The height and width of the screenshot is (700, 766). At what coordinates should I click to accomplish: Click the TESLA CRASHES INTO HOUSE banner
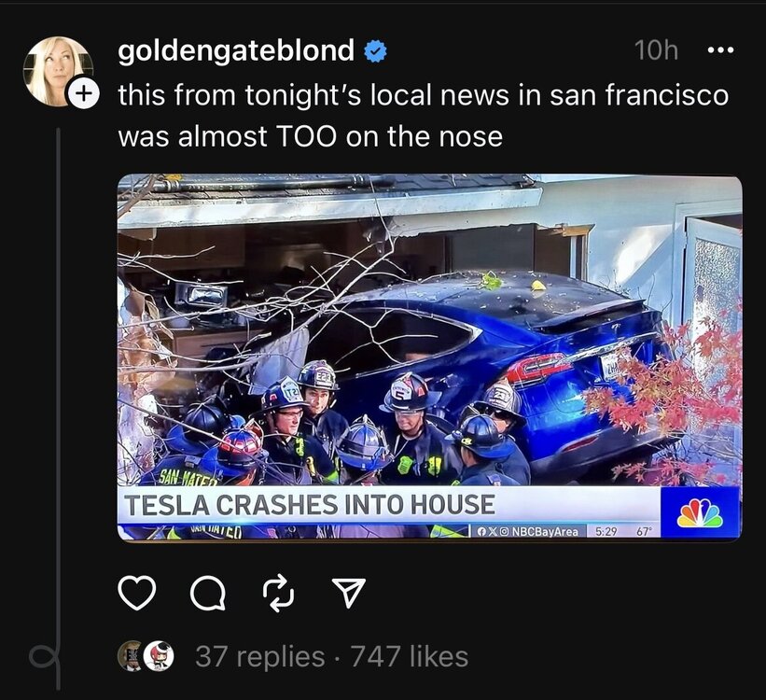tap(309, 505)
